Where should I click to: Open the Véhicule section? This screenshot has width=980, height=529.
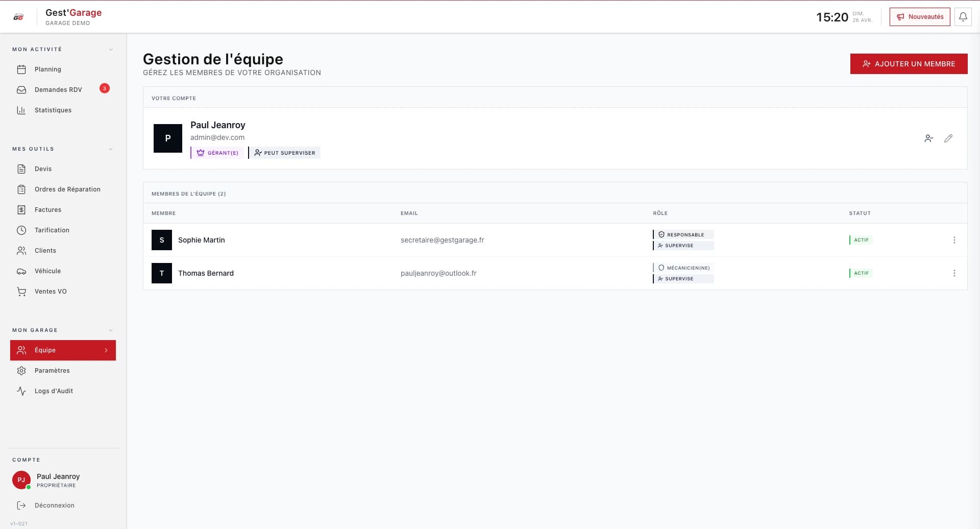(x=63, y=271)
